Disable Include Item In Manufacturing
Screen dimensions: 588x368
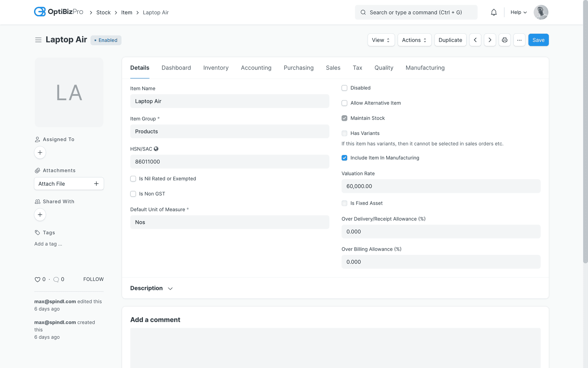tap(344, 158)
